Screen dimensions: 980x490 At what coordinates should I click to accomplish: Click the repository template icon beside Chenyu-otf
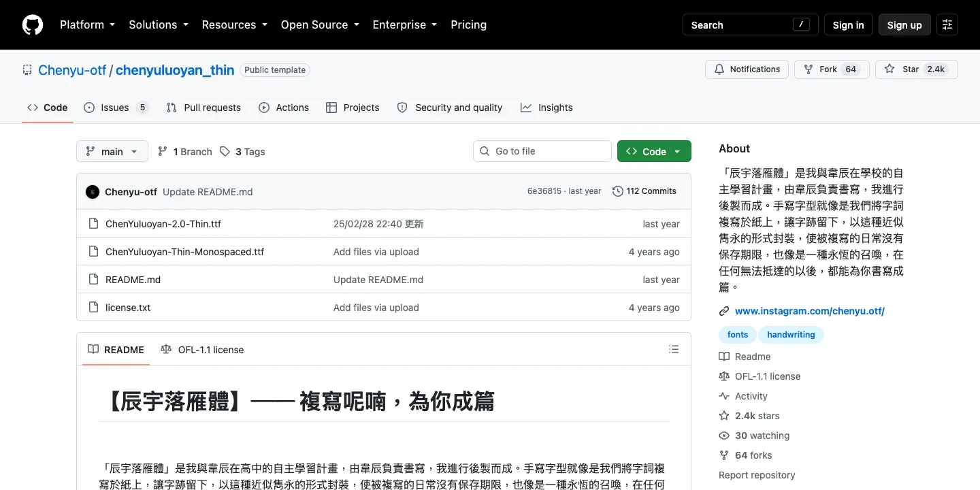(x=27, y=69)
